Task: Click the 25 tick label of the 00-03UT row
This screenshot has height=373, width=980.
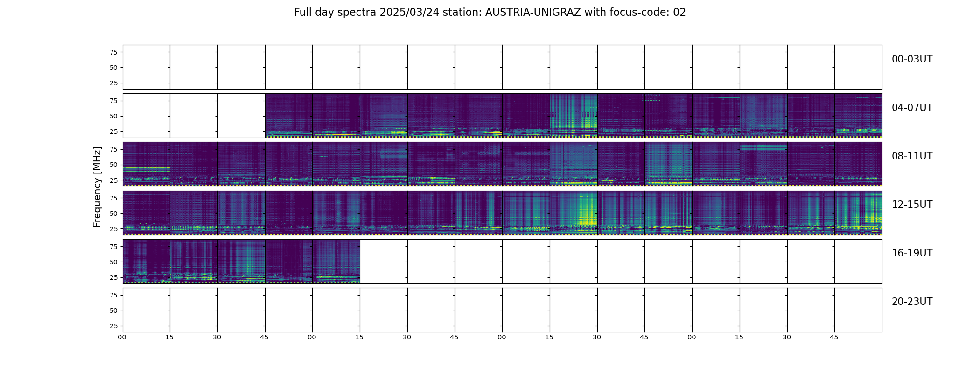Action: pyautogui.click(x=113, y=83)
